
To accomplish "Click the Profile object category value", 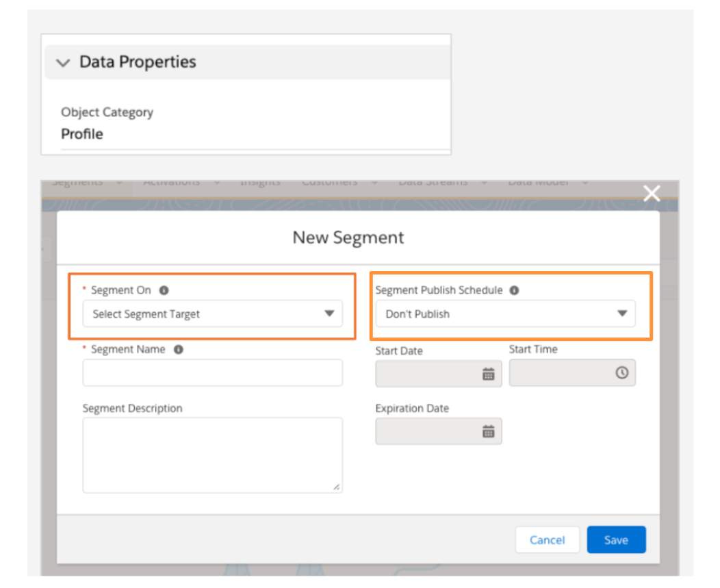I will click(82, 134).
